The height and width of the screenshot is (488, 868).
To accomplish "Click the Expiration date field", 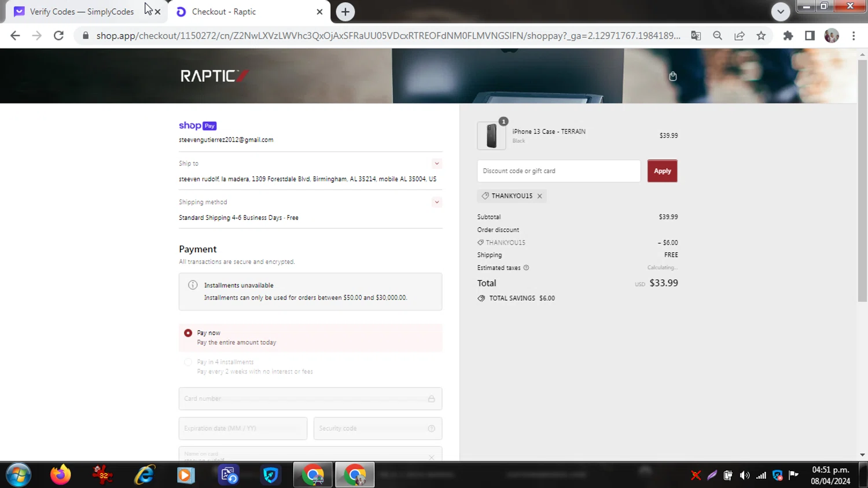I will [x=243, y=428].
